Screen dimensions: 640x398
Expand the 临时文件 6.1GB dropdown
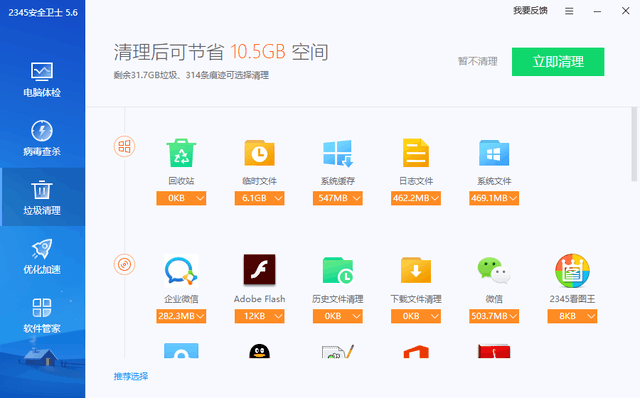260,198
